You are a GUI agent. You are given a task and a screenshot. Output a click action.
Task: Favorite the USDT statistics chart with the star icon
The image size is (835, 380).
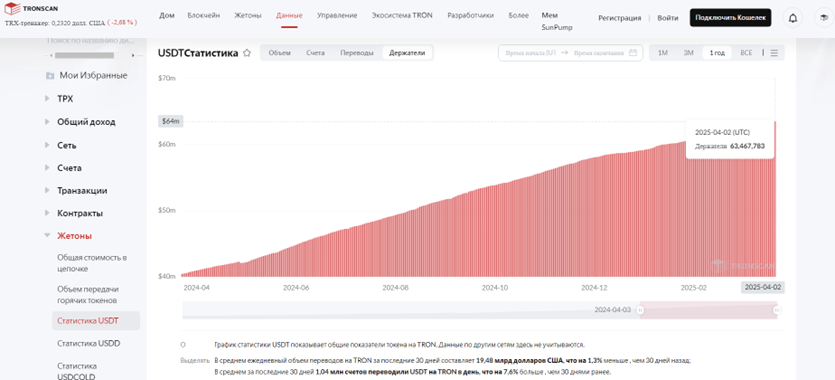(247, 53)
